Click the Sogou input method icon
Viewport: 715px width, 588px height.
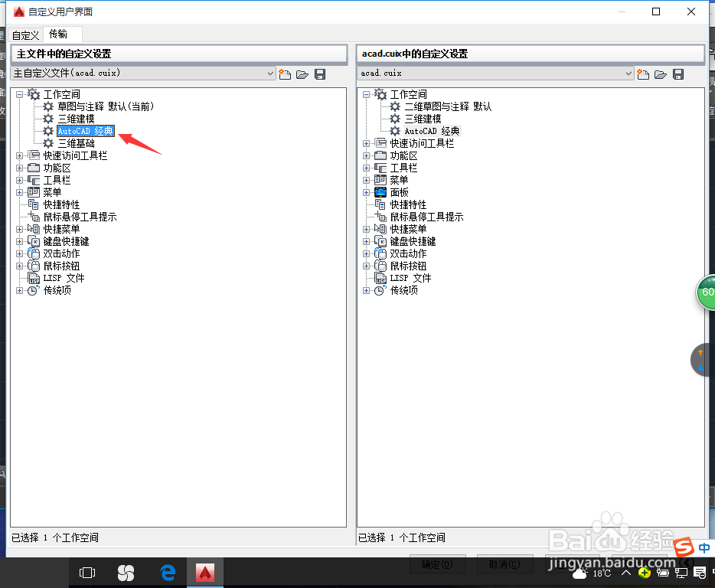pos(684,547)
